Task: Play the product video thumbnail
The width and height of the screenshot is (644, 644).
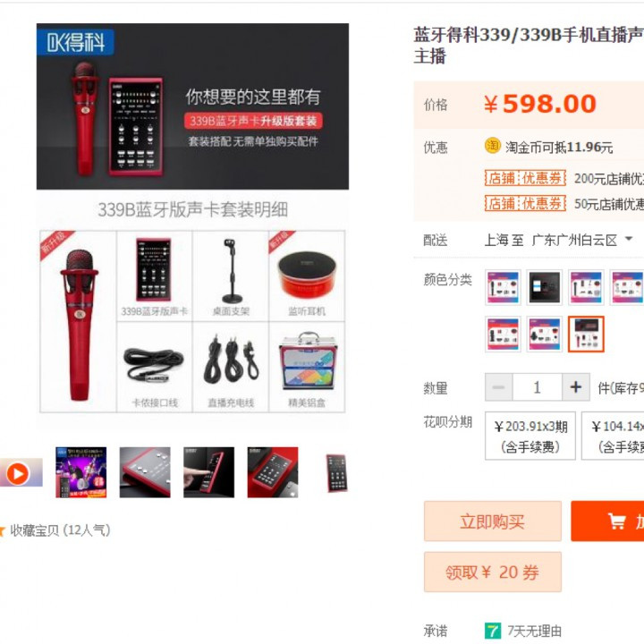Action: [18, 473]
